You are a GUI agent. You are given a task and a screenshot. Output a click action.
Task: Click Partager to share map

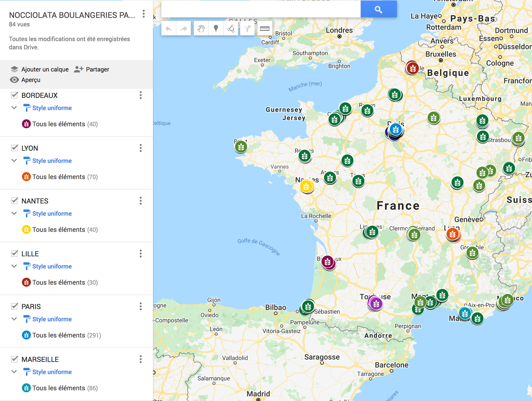coord(97,69)
